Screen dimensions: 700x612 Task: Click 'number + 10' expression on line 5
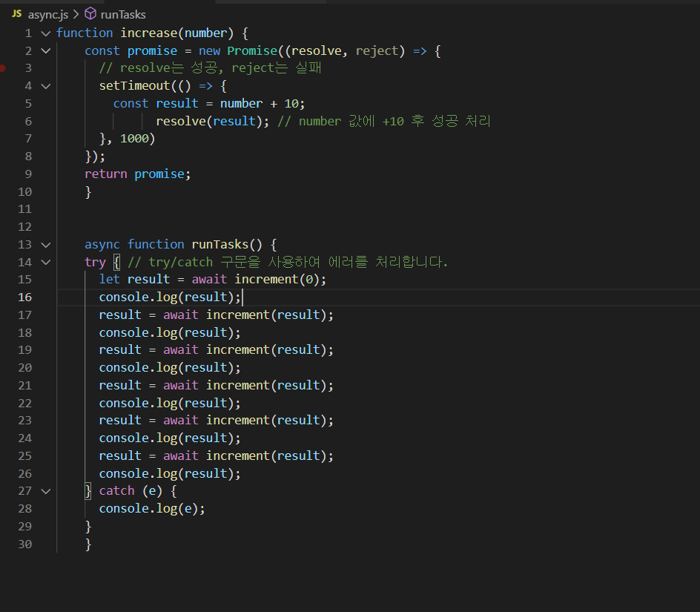259,104
